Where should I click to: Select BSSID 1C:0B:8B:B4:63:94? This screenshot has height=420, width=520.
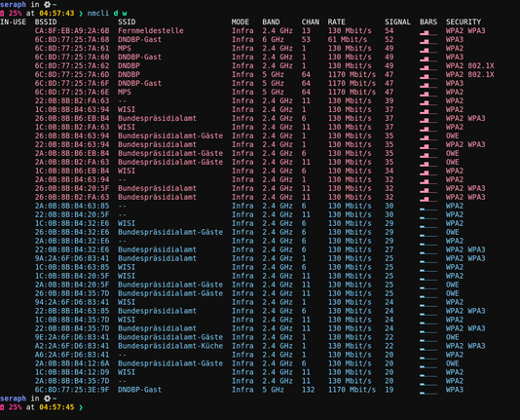point(72,109)
